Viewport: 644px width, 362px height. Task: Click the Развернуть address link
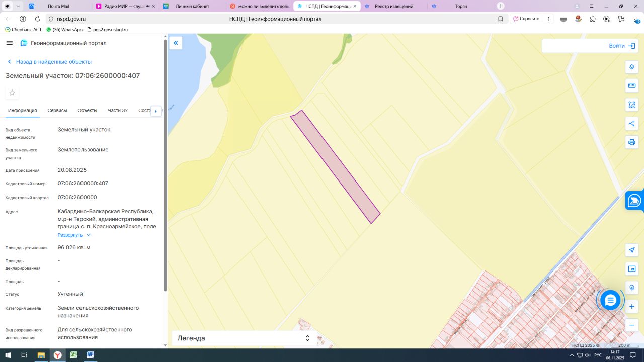click(x=70, y=235)
